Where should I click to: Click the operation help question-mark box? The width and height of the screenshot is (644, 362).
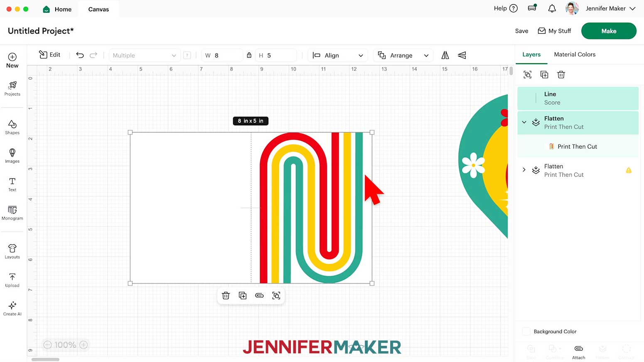point(187,55)
